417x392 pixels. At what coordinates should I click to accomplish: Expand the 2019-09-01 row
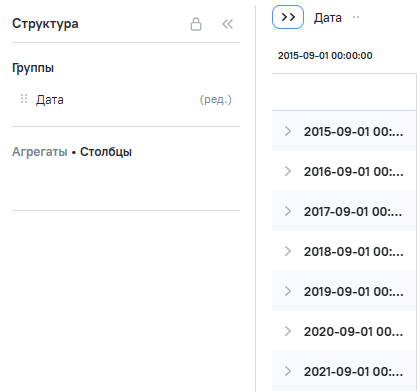coord(288,291)
